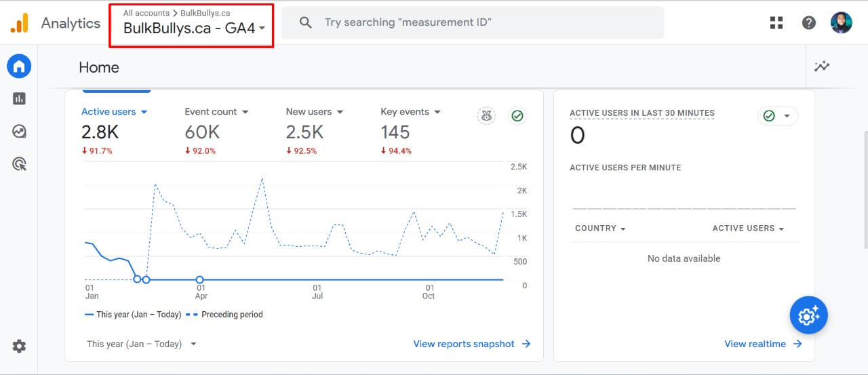This screenshot has width=868, height=375.
Task: Open the Google apps grid icon
Action: pyautogui.click(x=776, y=22)
